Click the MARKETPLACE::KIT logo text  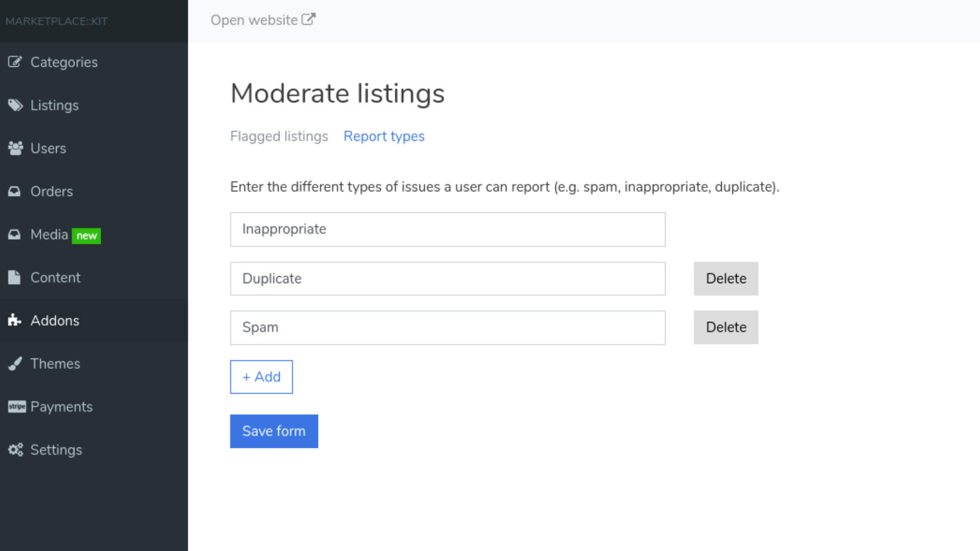pos(57,21)
